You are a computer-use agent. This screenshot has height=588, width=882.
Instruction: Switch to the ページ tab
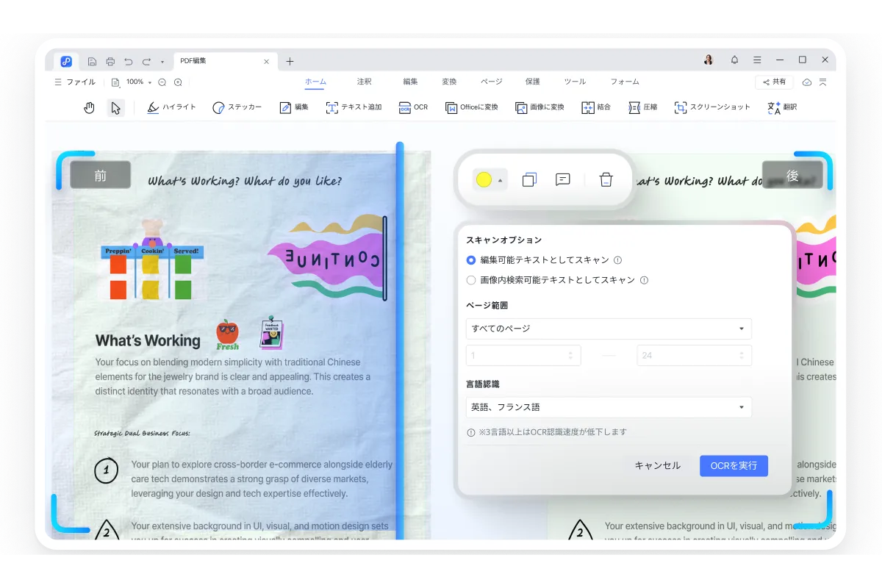click(492, 82)
